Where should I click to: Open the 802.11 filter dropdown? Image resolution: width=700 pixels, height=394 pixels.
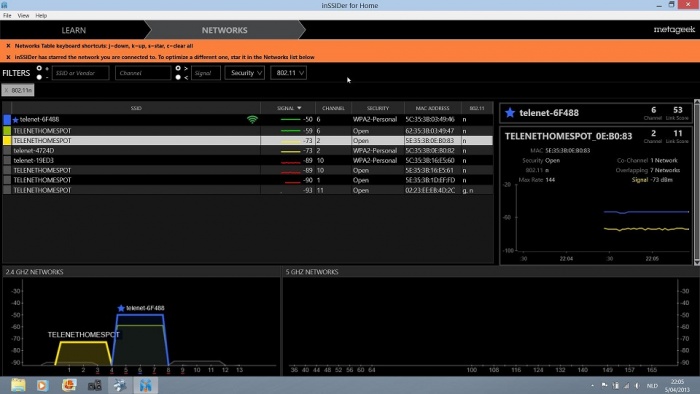[x=288, y=73]
